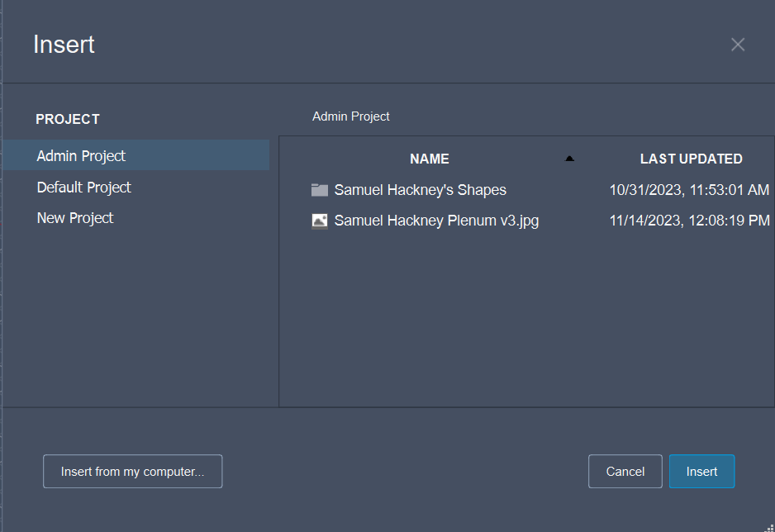Close the Insert dialog with X
The height and width of the screenshot is (532, 775).
[x=738, y=45]
